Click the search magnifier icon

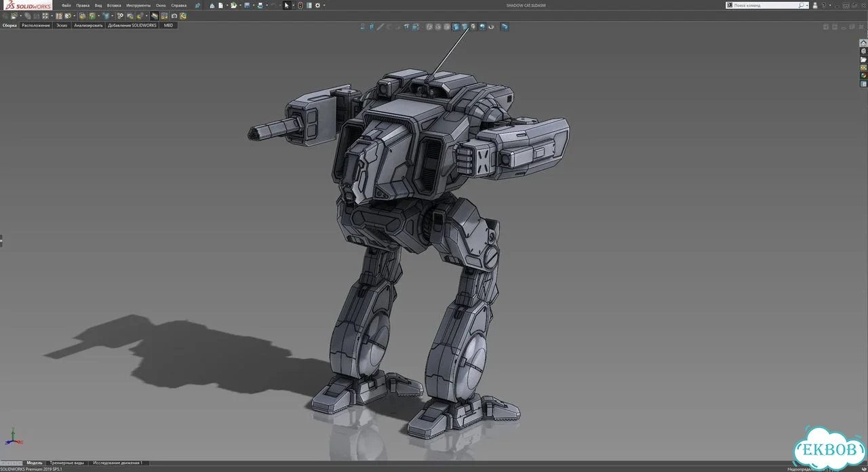(801, 5)
